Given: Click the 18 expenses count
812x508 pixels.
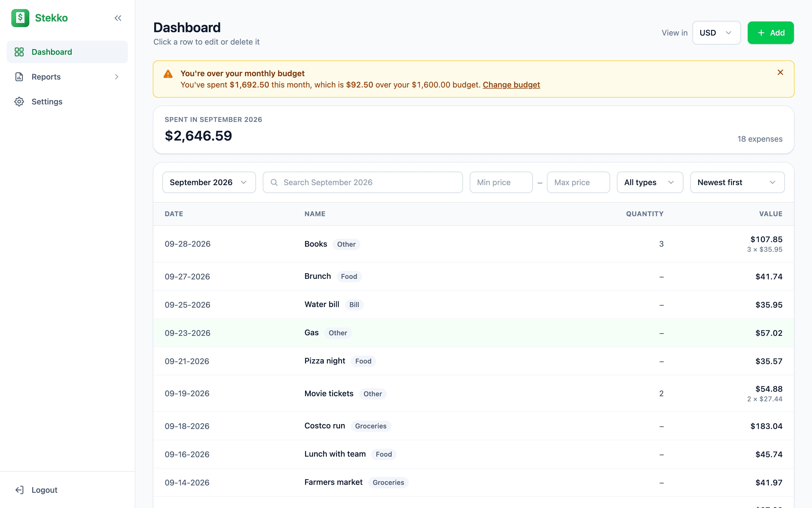Looking at the screenshot, I should coord(760,139).
